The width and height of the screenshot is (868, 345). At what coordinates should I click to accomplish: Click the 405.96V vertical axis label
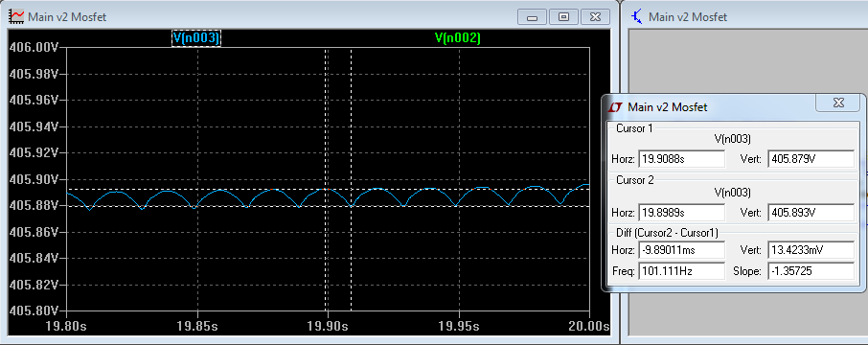(34, 101)
